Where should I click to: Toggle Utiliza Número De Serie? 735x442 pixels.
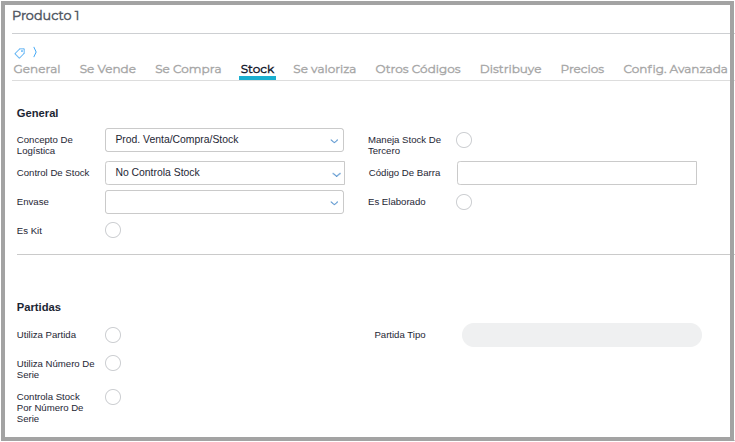click(x=113, y=363)
